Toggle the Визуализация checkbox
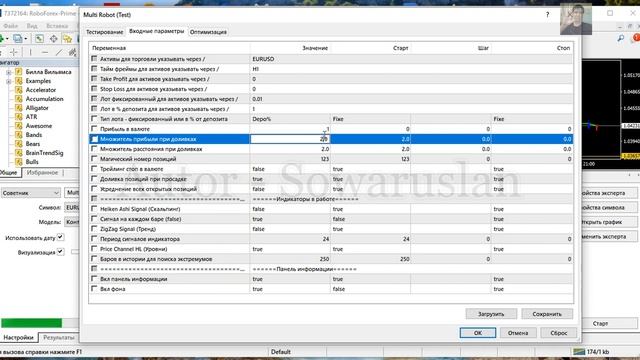The image size is (640, 360). point(60,251)
